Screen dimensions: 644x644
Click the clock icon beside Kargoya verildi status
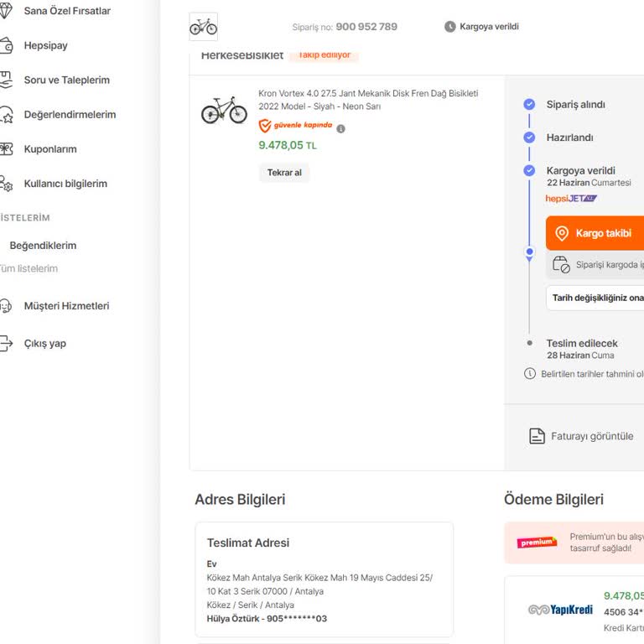(x=449, y=27)
